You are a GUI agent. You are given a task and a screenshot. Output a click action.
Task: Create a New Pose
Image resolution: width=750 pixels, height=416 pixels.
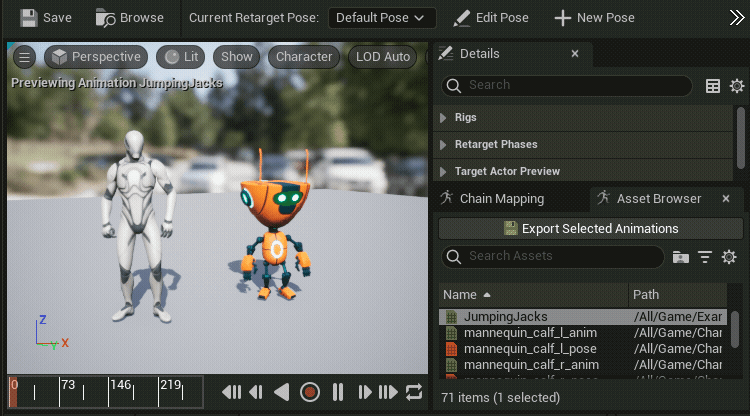pos(595,18)
